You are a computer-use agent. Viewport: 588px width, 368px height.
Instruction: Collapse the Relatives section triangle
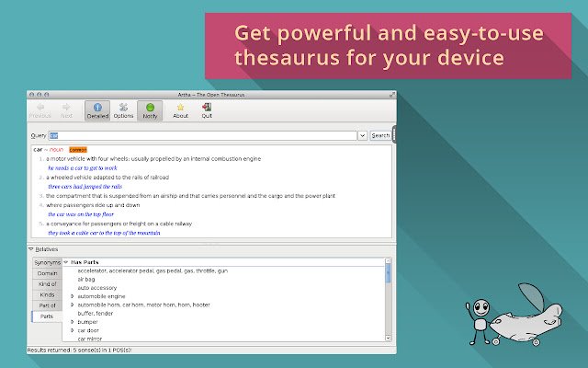point(30,249)
